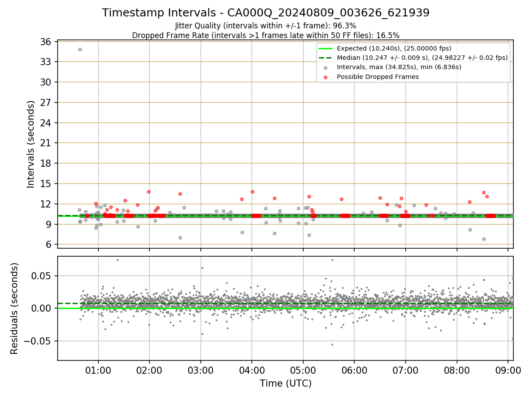Click the 'Dropped Frame Rate' 16.5% subtitle line
Image resolution: width=532 pixels, height=399 pixels.
(266, 35)
